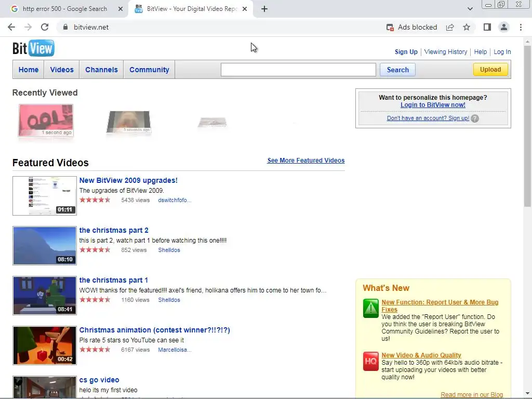Click the star rating of Christmas animation video
The image size is (532, 399).
95,350
